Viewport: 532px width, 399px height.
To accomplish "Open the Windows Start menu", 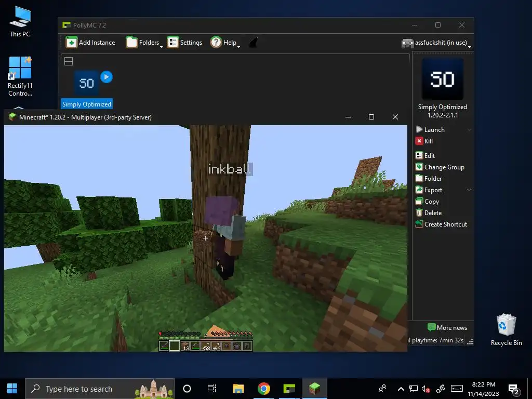I will [x=12, y=389].
